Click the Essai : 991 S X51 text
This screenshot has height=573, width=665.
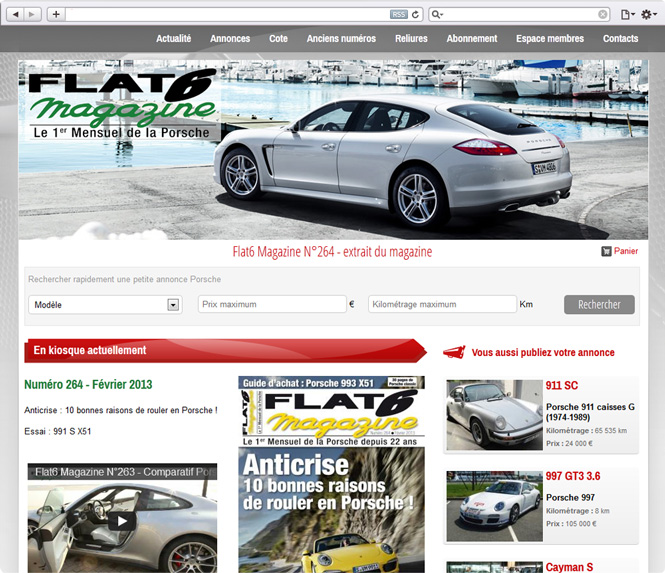(58, 431)
